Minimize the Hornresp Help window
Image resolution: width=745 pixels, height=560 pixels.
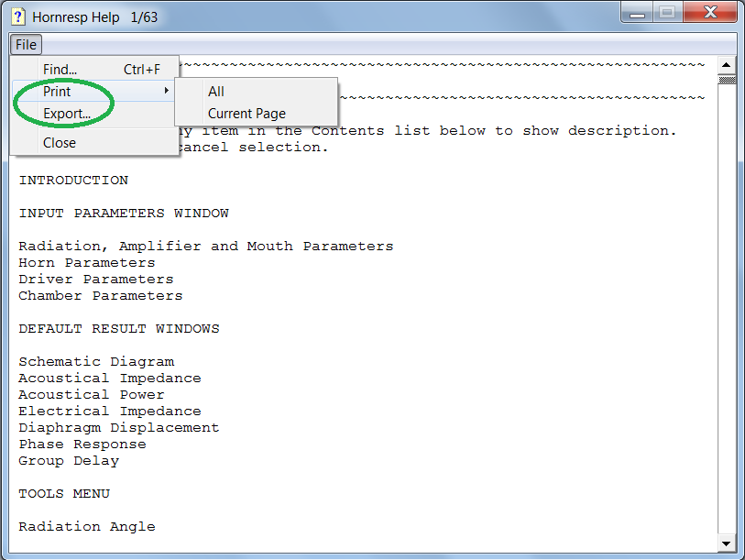pos(637,14)
